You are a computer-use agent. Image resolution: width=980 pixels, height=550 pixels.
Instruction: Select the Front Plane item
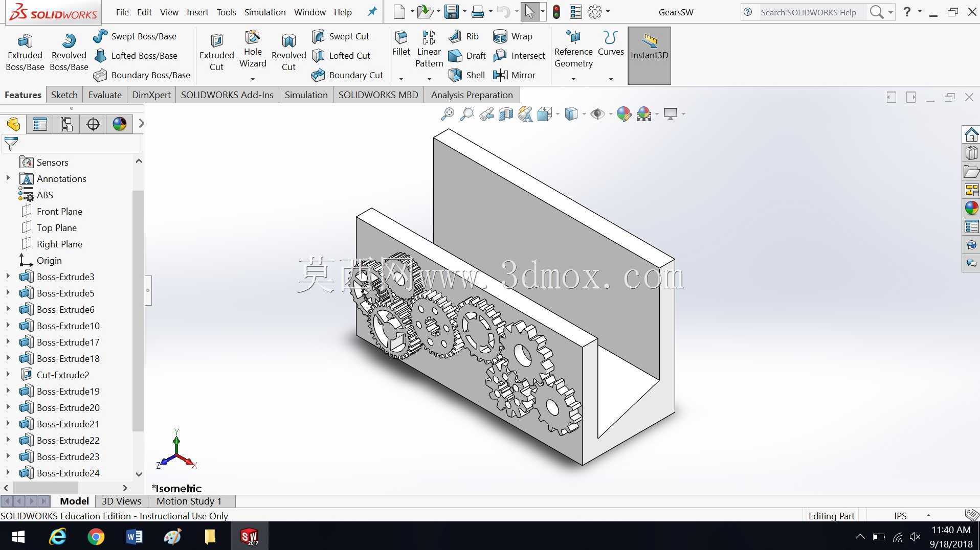pyautogui.click(x=52, y=211)
